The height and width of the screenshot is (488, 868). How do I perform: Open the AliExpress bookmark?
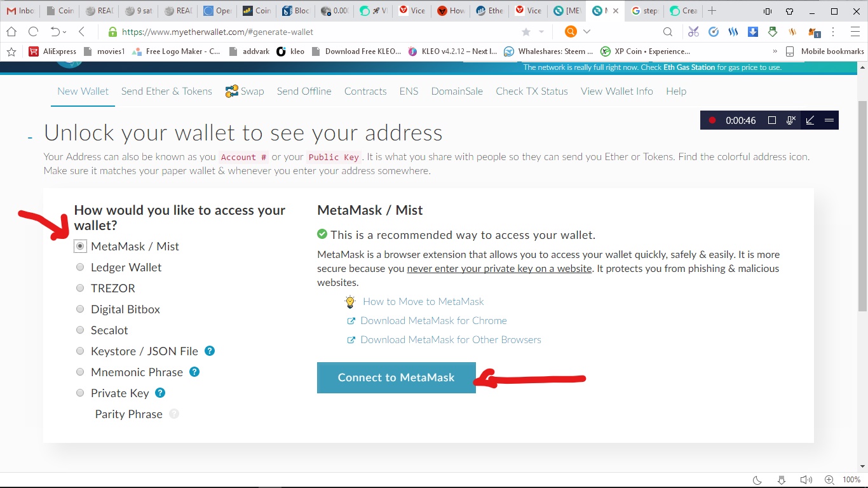pos(53,51)
